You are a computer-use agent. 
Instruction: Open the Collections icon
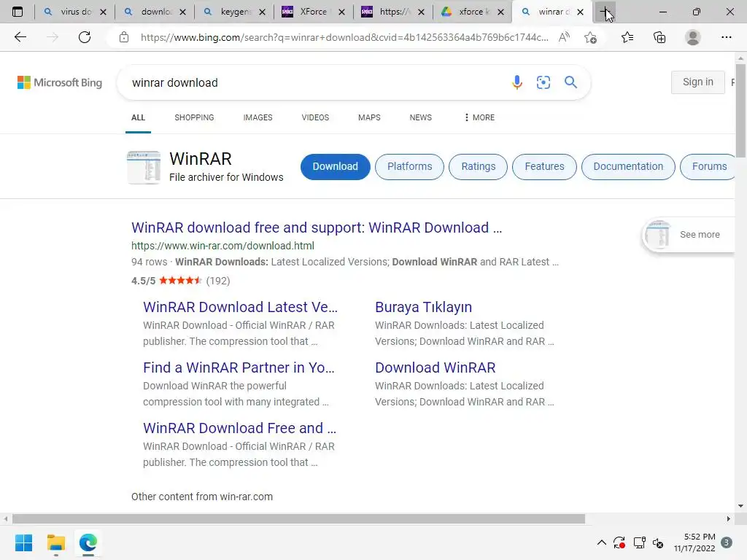point(659,37)
